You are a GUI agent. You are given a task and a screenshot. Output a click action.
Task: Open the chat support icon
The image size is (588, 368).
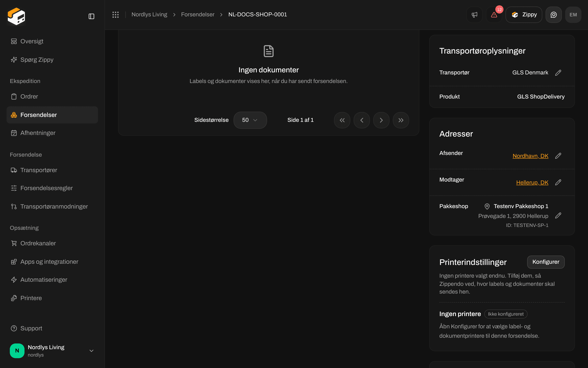coord(553,15)
